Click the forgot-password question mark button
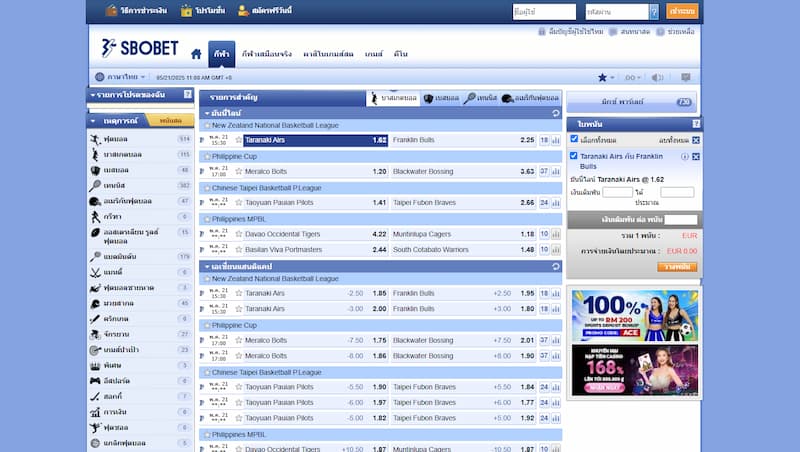The height and width of the screenshot is (452, 800). (654, 11)
